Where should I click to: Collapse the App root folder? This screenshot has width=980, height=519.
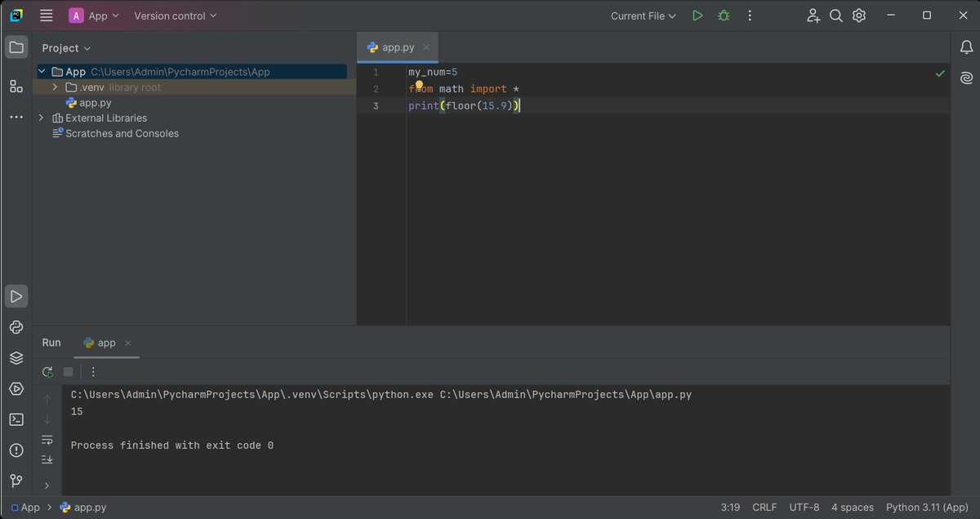pyautogui.click(x=42, y=72)
